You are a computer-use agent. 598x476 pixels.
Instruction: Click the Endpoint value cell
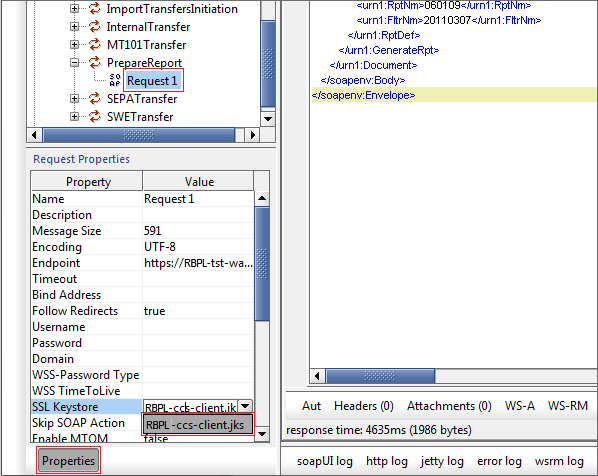pos(198,263)
